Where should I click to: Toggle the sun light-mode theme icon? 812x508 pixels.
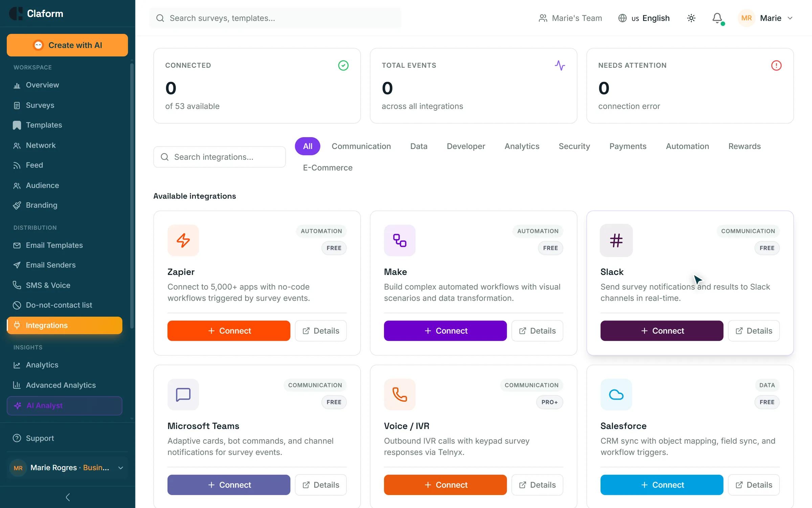tap(691, 18)
